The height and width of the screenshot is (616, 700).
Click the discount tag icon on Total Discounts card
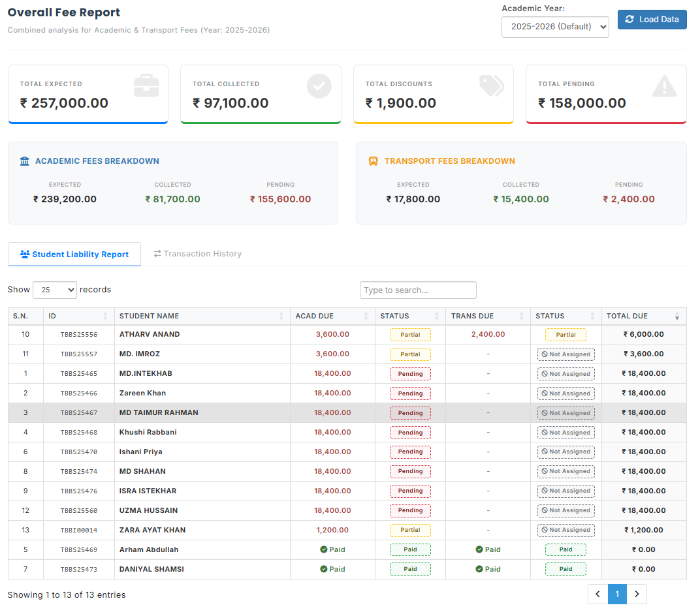pos(492,85)
